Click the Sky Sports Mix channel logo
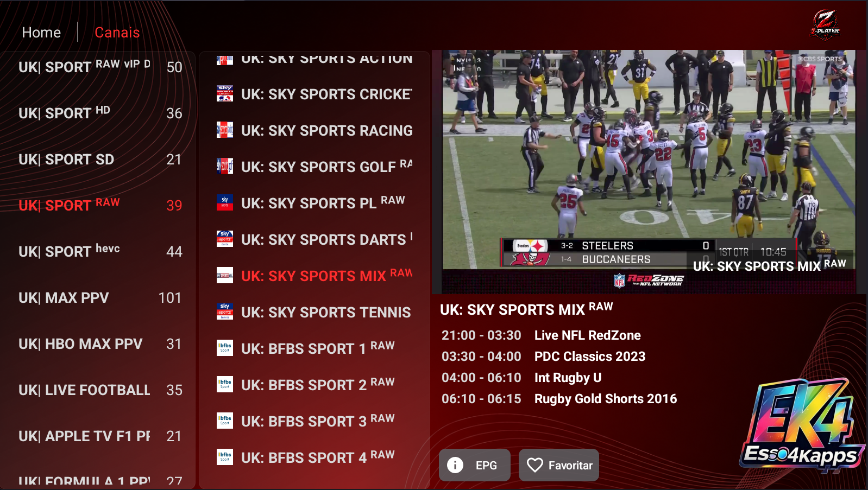The width and height of the screenshot is (868, 490). (225, 276)
